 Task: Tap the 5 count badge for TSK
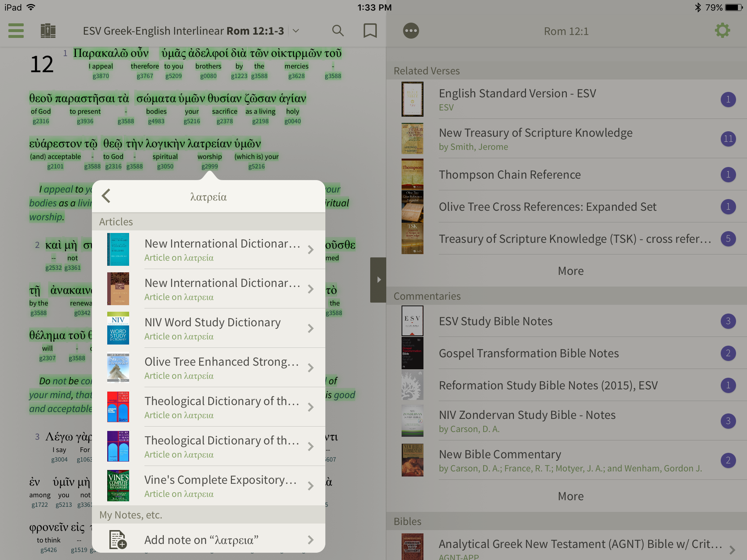point(728,238)
